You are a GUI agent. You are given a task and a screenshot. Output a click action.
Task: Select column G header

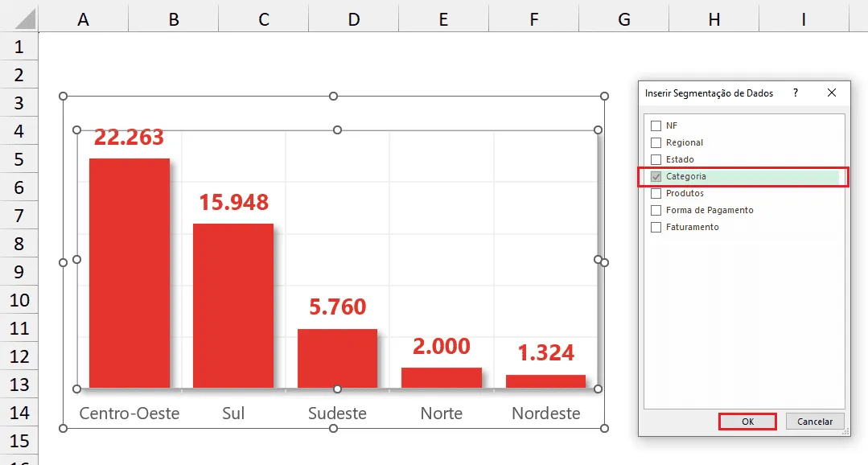624,19
